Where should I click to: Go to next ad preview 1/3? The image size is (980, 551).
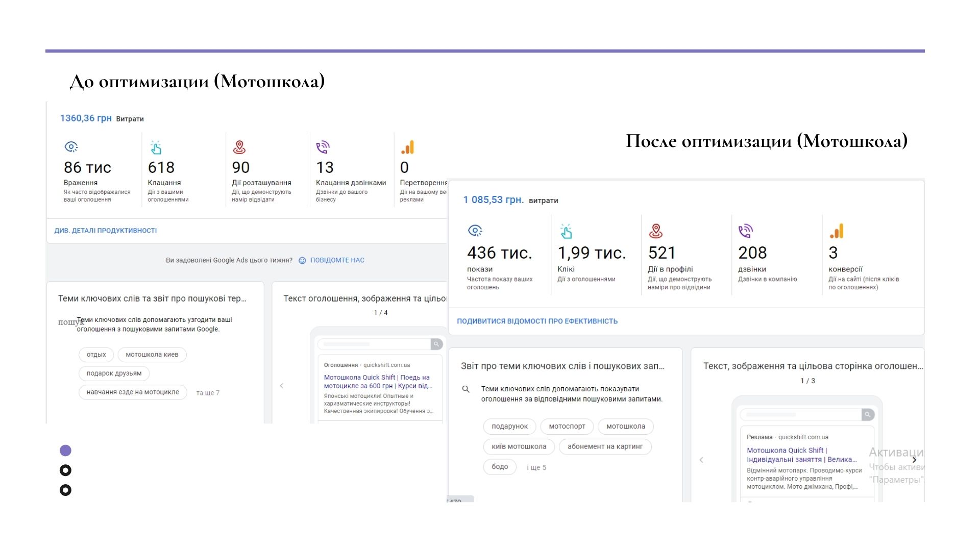click(914, 460)
